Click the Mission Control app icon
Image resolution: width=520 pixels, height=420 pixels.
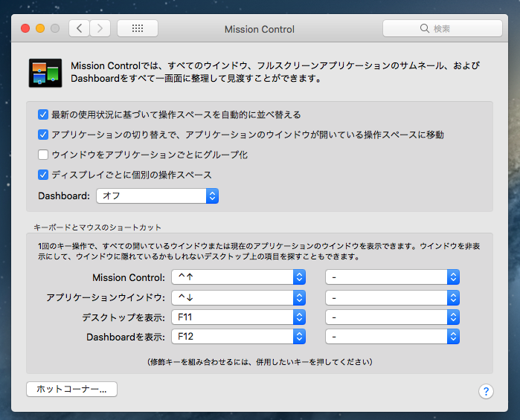(x=45, y=72)
